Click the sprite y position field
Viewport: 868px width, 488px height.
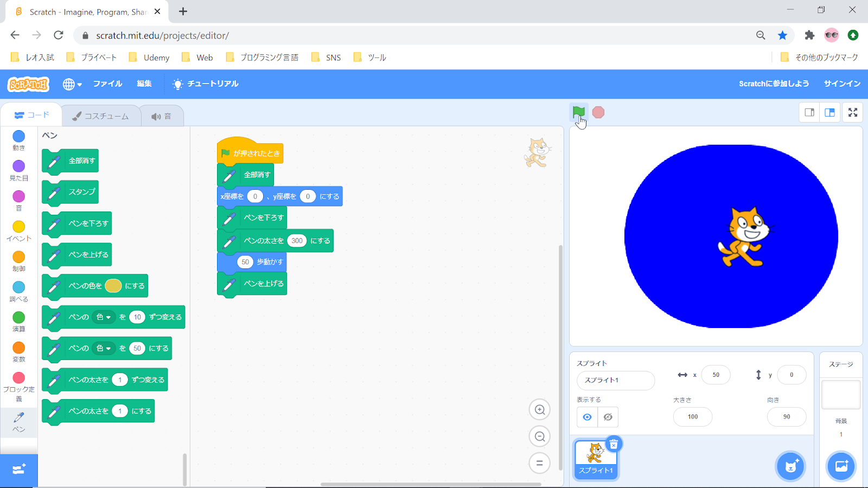tap(792, 375)
